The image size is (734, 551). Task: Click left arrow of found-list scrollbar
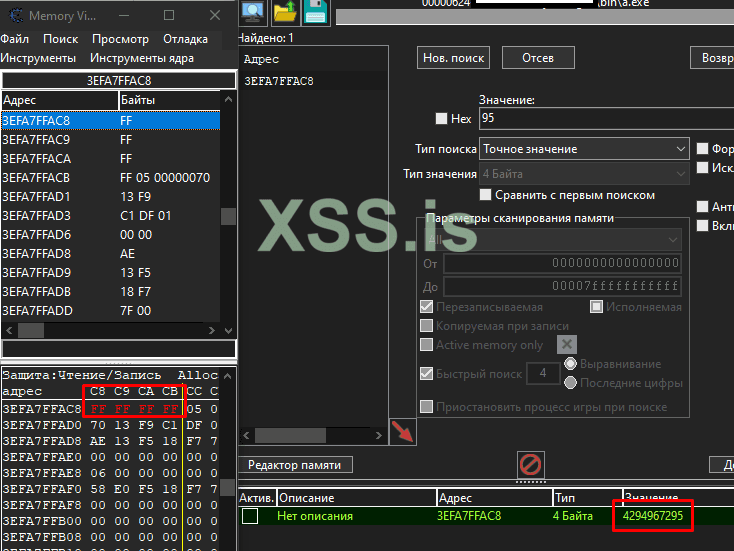(x=247, y=436)
